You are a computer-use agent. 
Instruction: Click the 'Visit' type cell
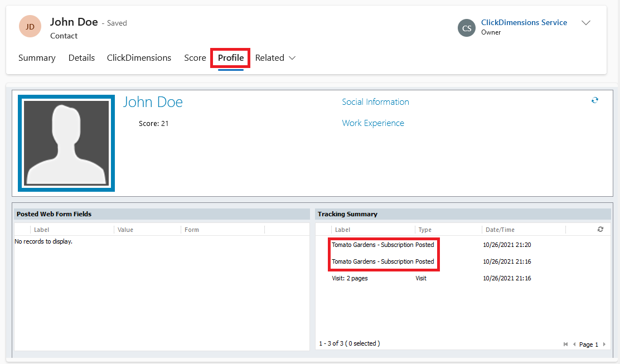(421, 278)
